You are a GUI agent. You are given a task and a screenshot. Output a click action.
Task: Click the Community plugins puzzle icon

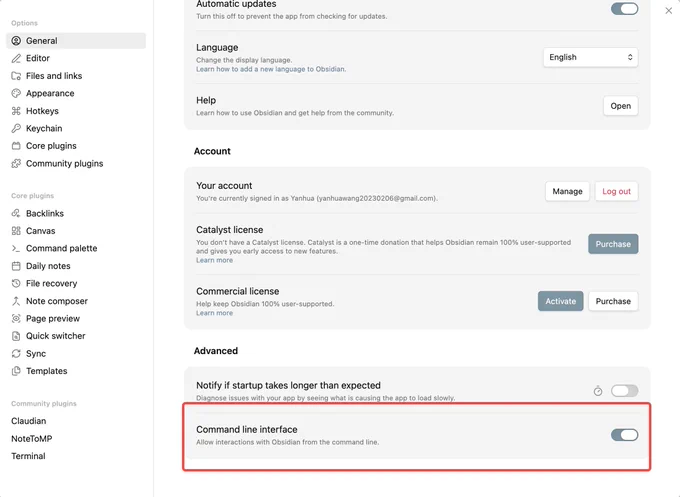click(16, 163)
